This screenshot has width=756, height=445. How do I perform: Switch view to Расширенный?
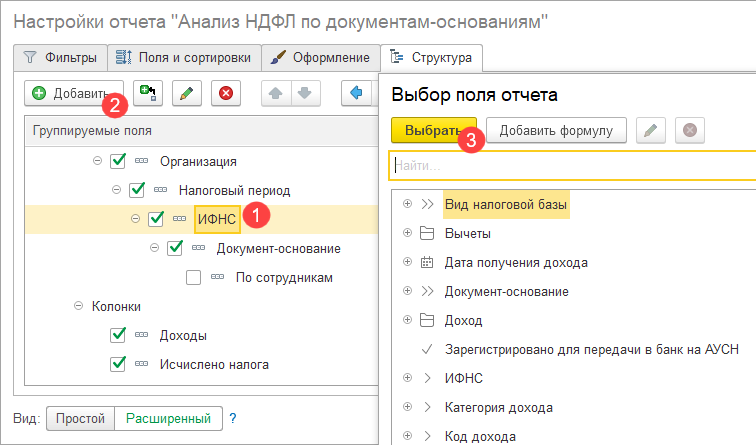pyautogui.click(x=168, y=418)
